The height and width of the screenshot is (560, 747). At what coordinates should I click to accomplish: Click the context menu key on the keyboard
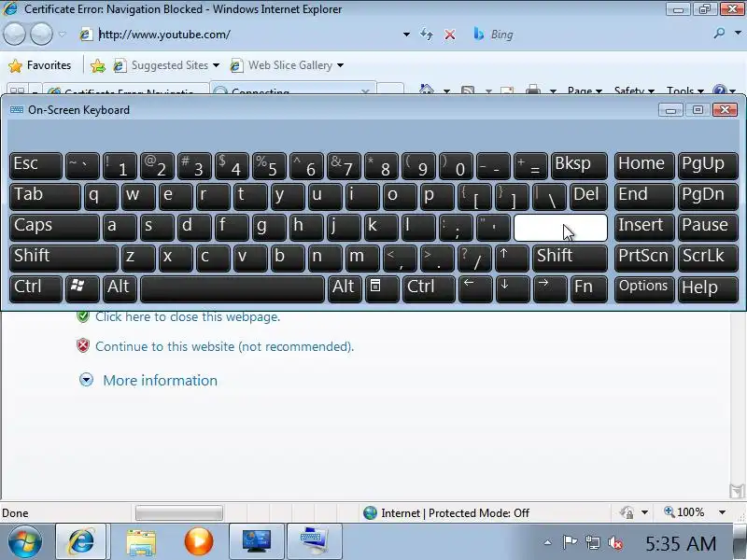tap(382, 288)
